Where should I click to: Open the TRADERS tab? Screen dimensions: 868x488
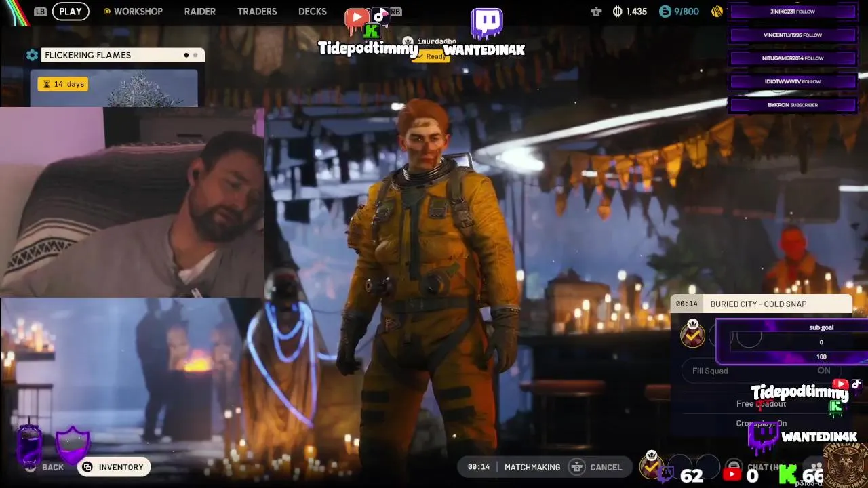[257, 12]
